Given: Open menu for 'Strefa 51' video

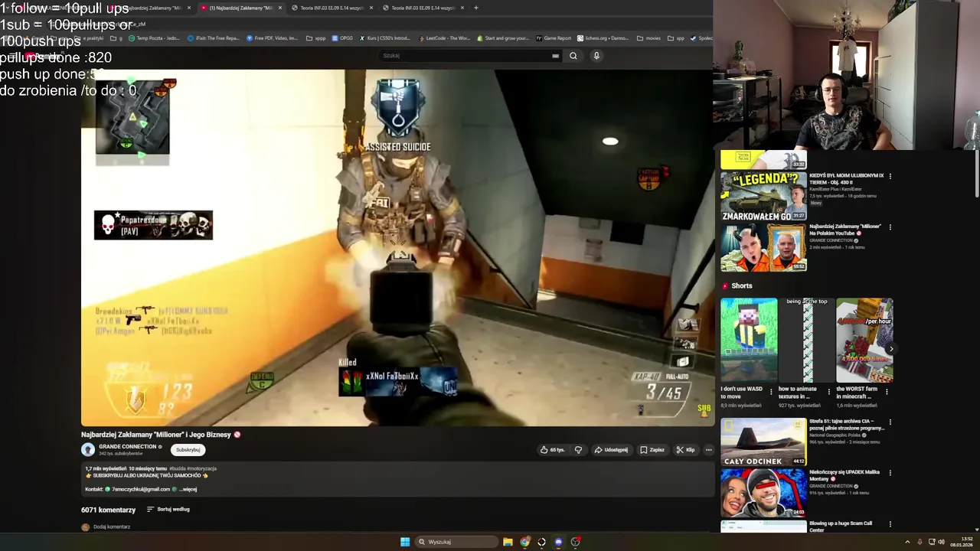Looking at the screenshot, I should click(x=890, y=422).
